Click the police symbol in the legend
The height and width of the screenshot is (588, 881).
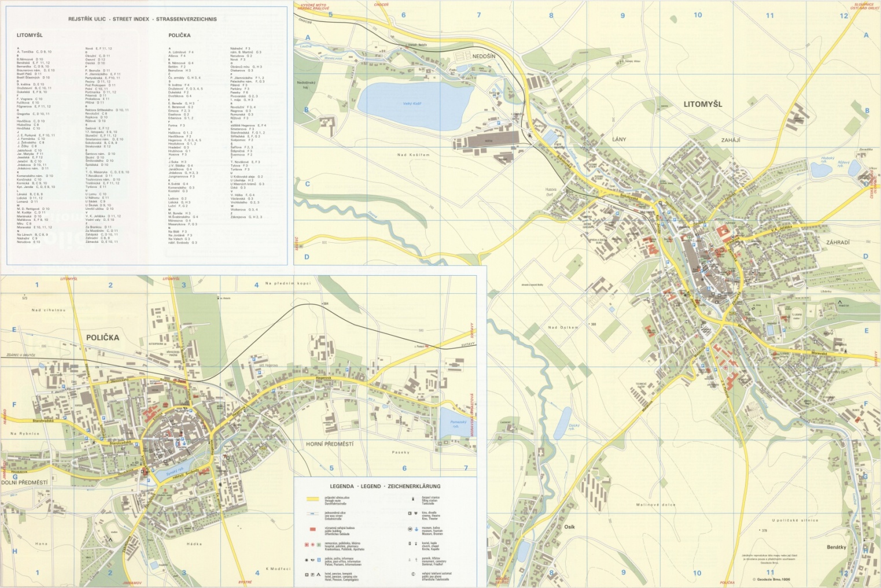(307, 560)
